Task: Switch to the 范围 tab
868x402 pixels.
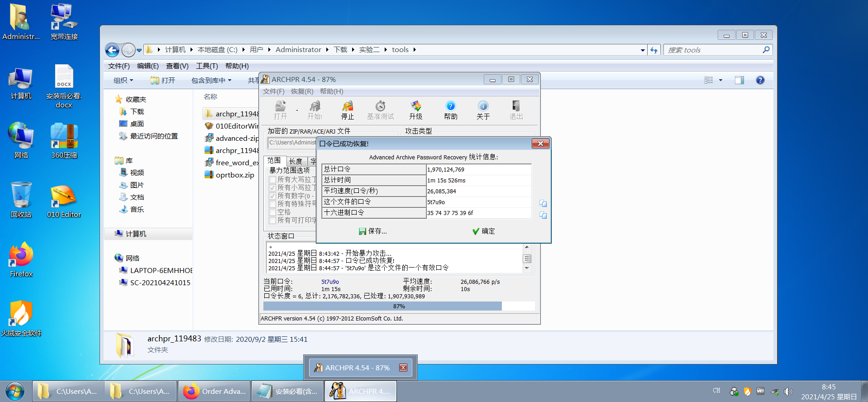Action: (274, 161)
